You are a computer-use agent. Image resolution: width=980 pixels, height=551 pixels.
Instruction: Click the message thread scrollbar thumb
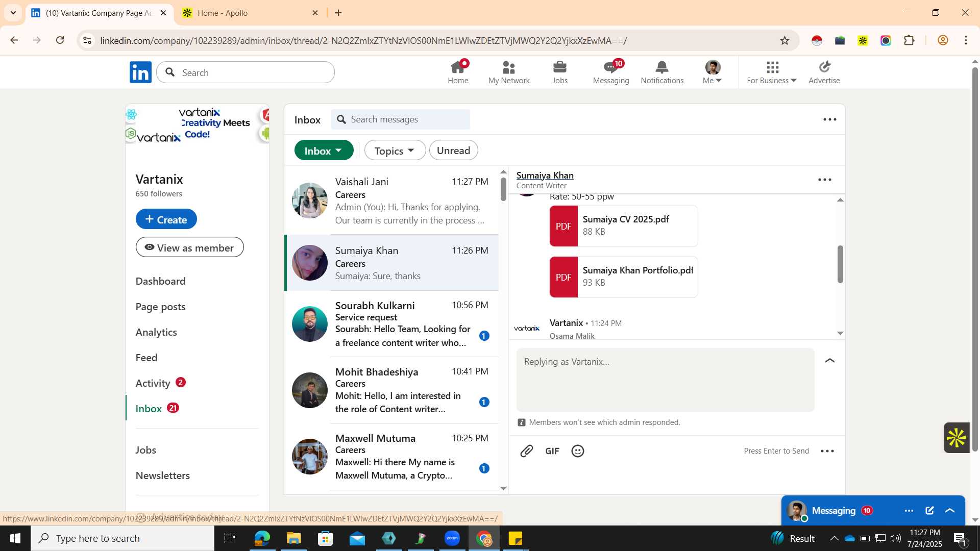point(840,264)
